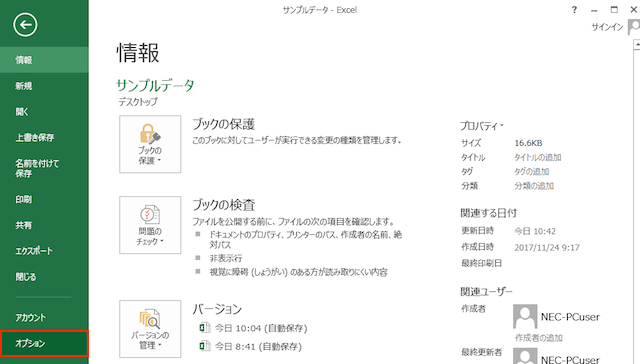Screen dimensions: 640x364
Task: Click the 関連する日付 heading
Action: [x=489, y=213]
